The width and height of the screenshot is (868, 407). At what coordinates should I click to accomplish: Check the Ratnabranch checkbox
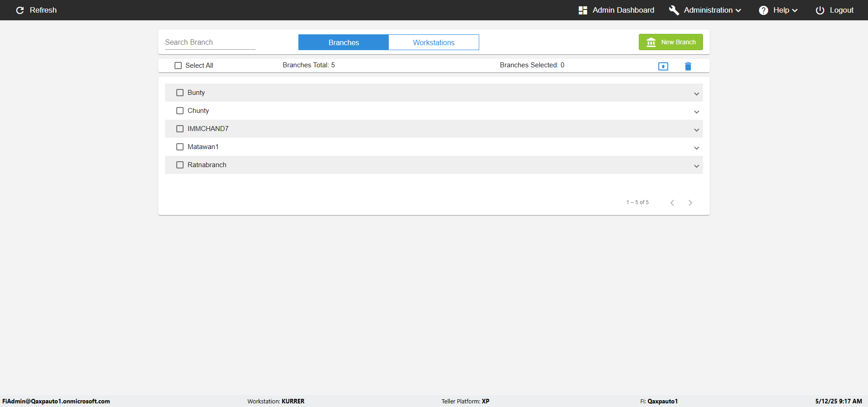pos(180,165)
